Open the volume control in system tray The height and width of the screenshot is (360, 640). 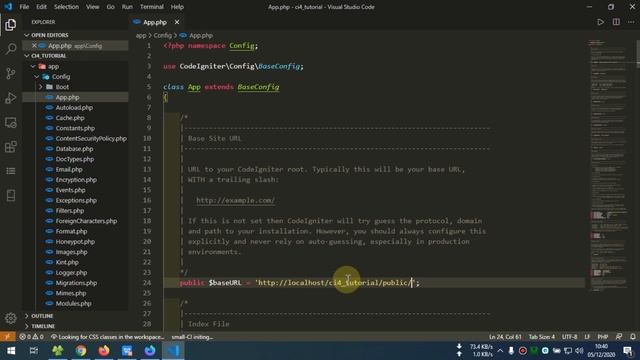579,351
